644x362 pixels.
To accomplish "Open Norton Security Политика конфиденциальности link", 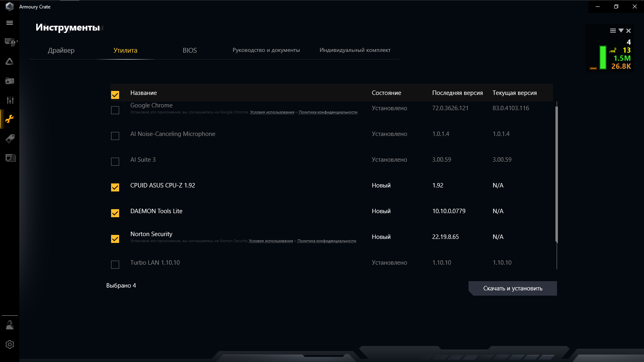I will coord(327,241).
